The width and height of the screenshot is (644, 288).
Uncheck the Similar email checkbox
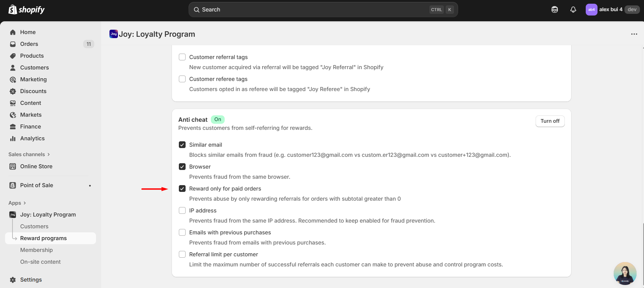click(182, 145)
